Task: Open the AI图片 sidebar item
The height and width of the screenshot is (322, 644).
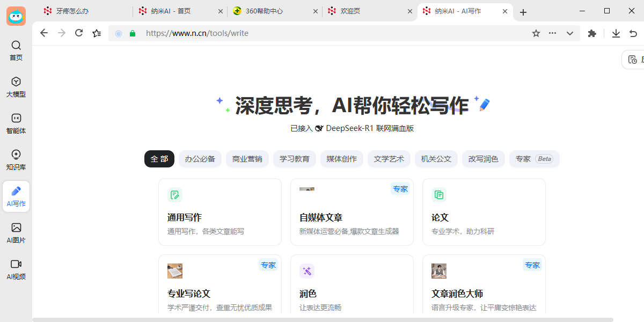Action: (x=16, y=233)
